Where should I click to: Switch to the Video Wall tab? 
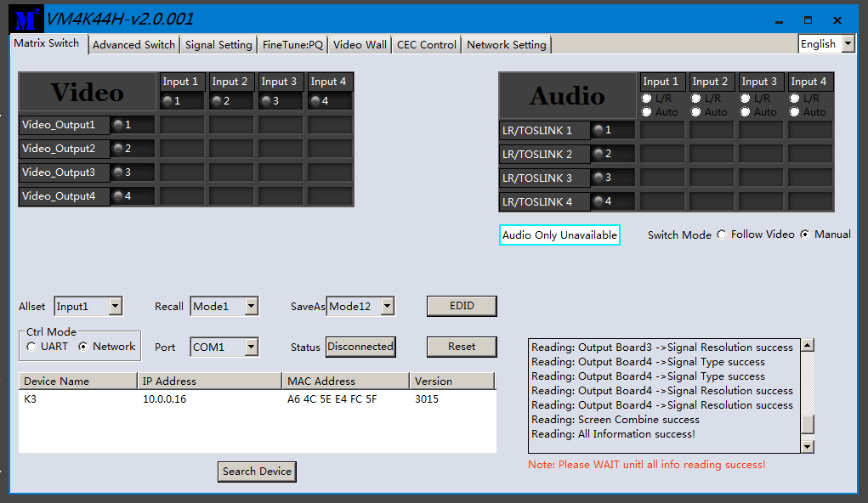click(x=359, y=44)
